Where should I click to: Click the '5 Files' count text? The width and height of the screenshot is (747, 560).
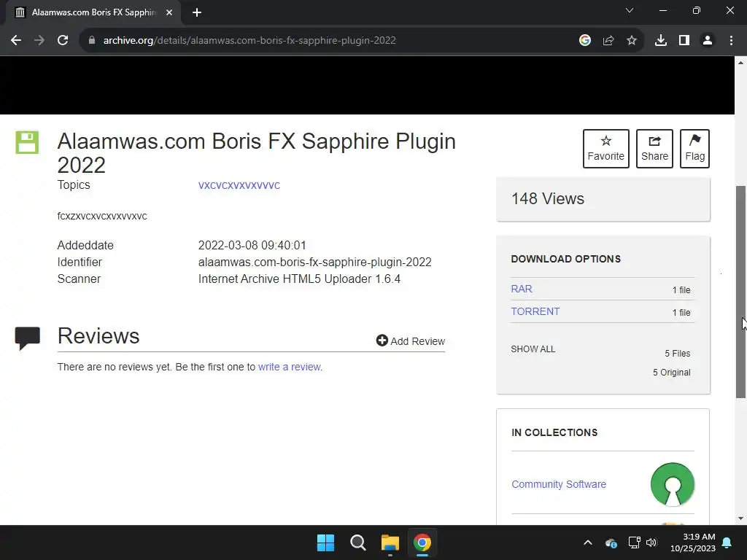click(x=678, y=354)
